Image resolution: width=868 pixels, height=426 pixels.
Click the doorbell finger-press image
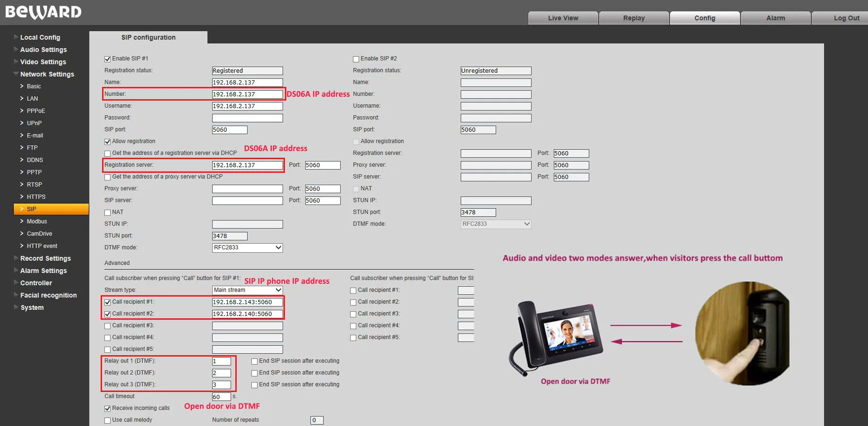click(x=741, y=333)
